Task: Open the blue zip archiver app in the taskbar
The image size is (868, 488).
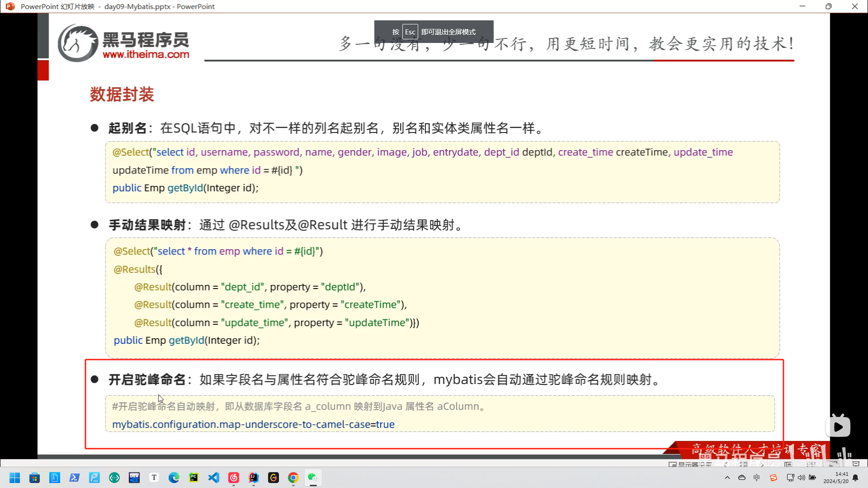Action: point(54,478)
